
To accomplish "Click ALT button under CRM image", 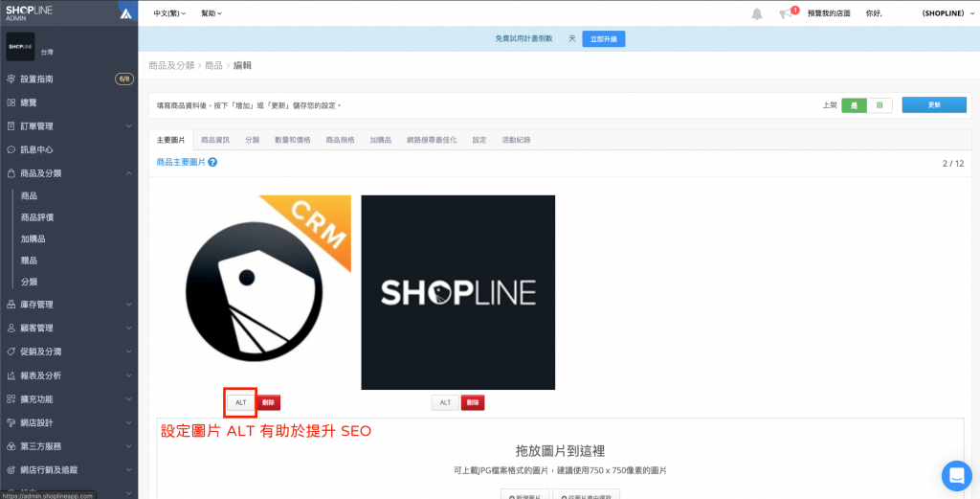I will [240, 402].
